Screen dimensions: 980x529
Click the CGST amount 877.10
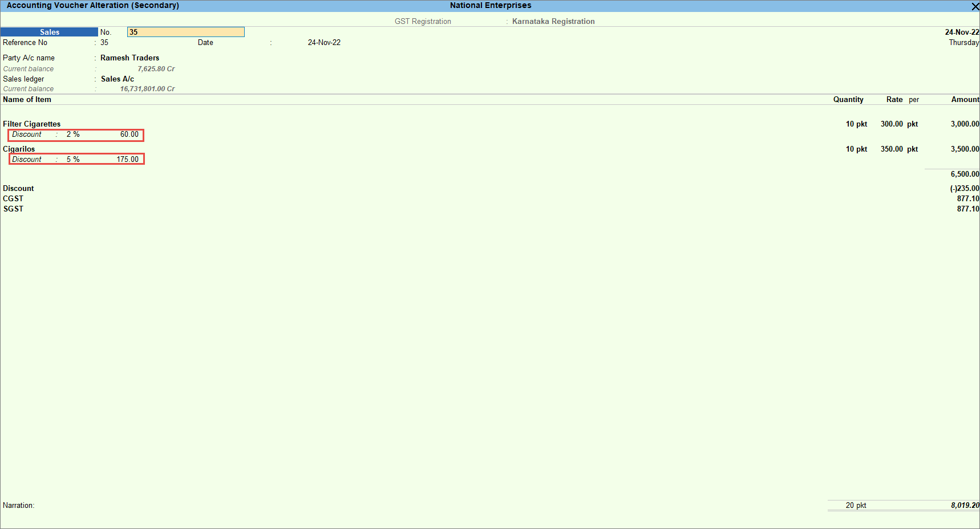tap(968, 199)
